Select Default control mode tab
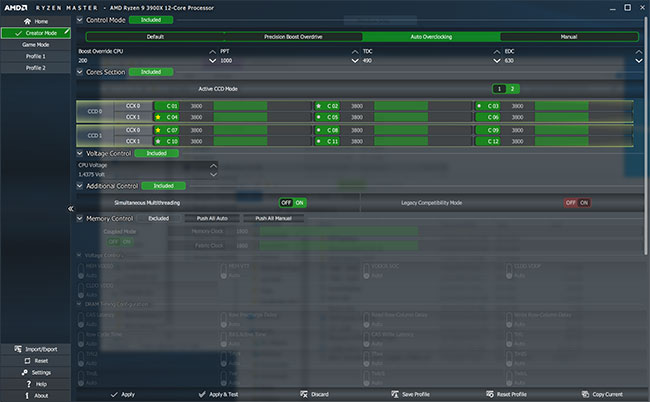The height and width of the screenshot is (402, 650). pyautogui.click(x=155, y=37)
